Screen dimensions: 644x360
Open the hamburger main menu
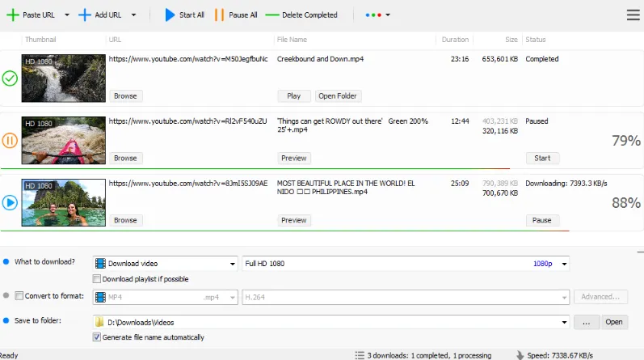[633, 15]
